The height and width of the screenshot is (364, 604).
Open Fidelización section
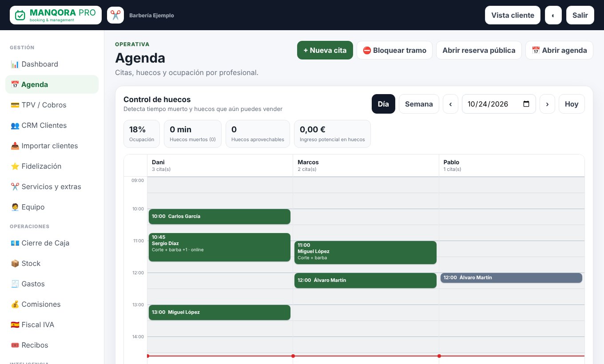[x=52, y=166]
